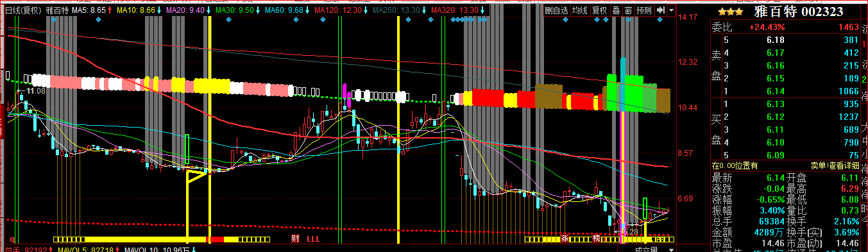
Task: Click the jump-to-end arrow icon
Action: [661, 11]
